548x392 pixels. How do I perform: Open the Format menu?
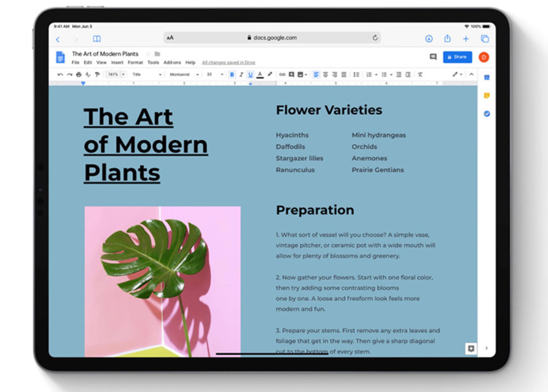[135, 62]
